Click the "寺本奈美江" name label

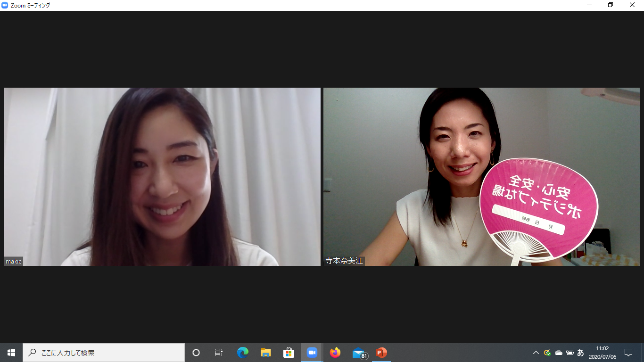coord(344,261)
